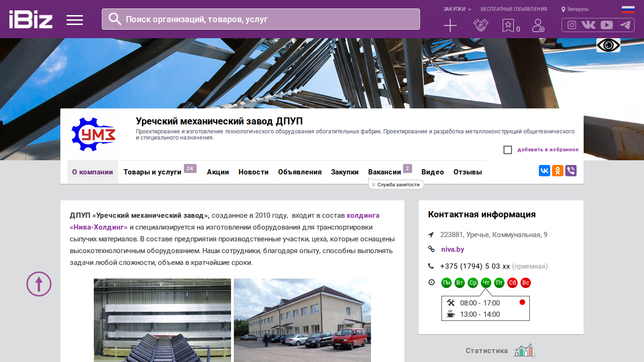Click the 'Служба занятости' badge

396,185
